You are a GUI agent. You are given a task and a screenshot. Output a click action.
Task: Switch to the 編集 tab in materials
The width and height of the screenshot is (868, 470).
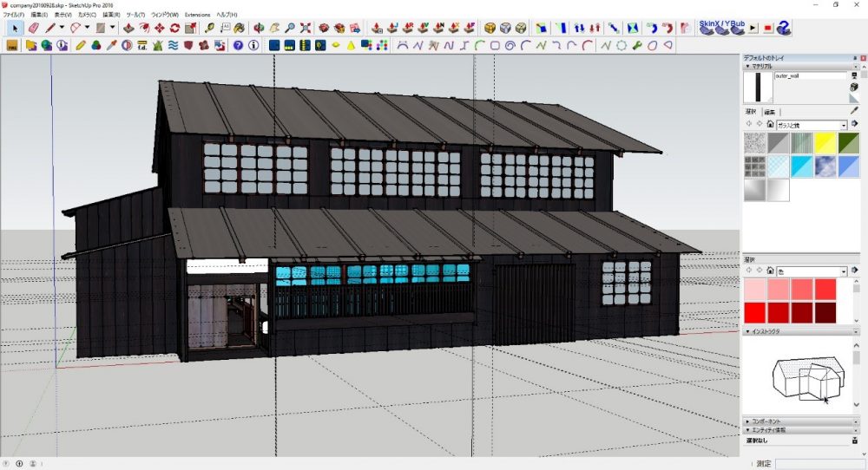pos(770,112)
